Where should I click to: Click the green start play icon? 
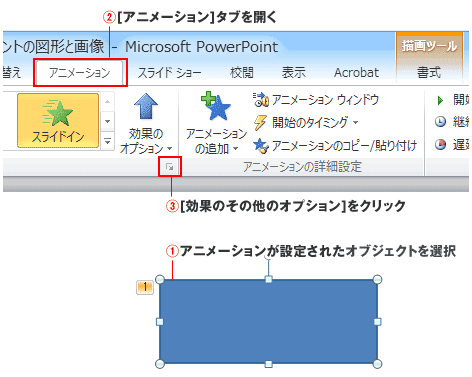coord(440,100)
